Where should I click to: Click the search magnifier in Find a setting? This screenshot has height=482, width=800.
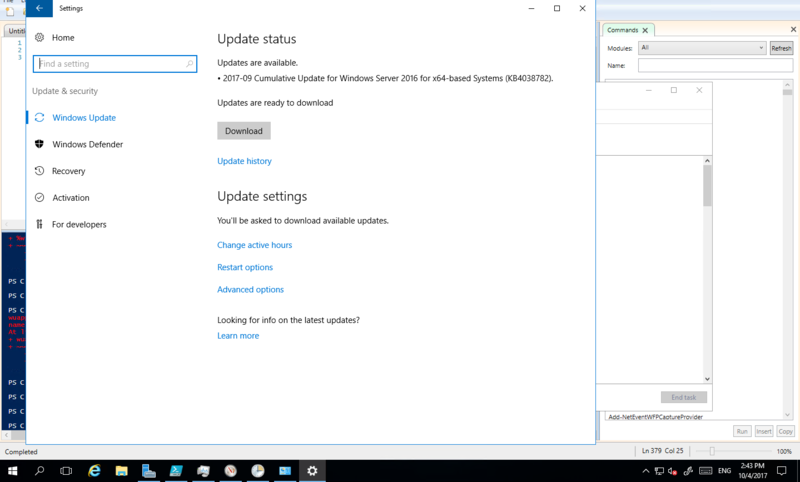click(189, 64)
